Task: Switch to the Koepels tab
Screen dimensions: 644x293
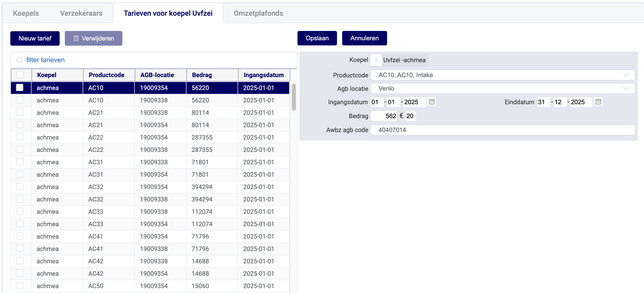Action: (26, 13)
